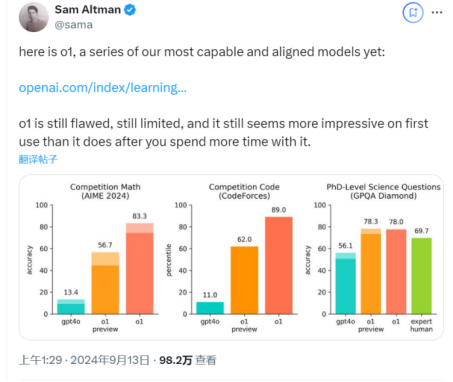Click the blue verified badge
The image size is (453, 382).
130,10
